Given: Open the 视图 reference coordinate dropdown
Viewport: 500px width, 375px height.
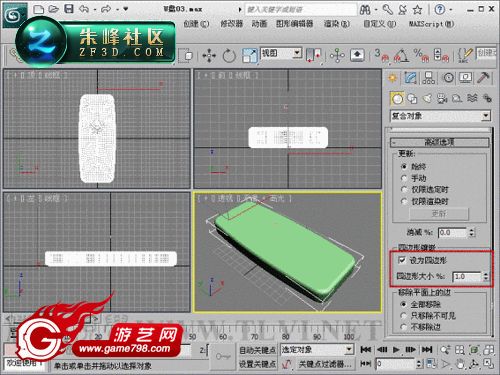Looking at the screenshot, I should pos(281,53).
